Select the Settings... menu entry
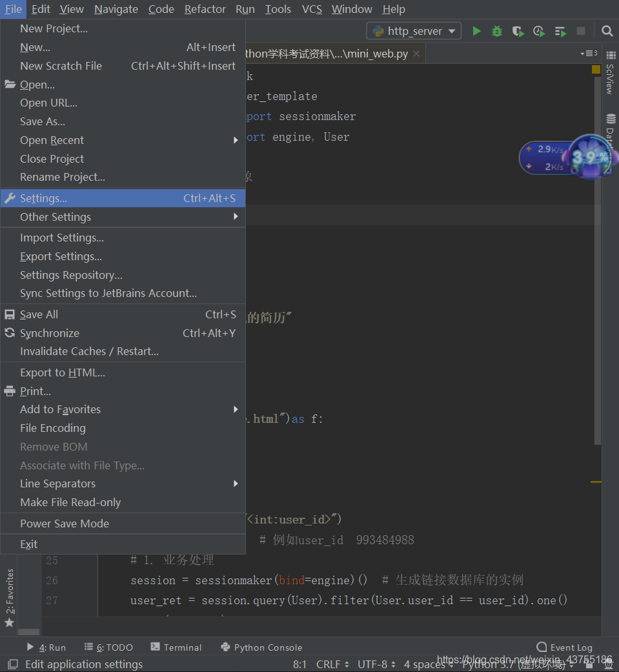619x672 pixels. (123, 198)
